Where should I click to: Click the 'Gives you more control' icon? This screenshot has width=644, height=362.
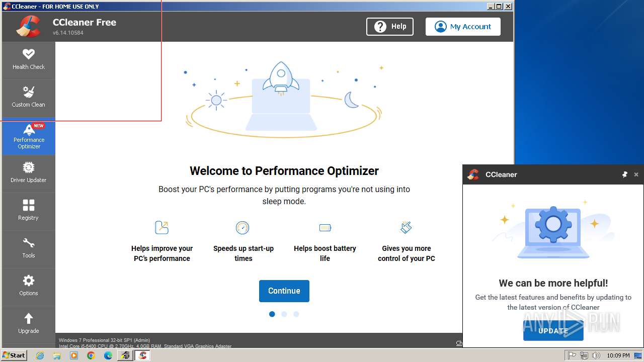(x=406, y=228)
